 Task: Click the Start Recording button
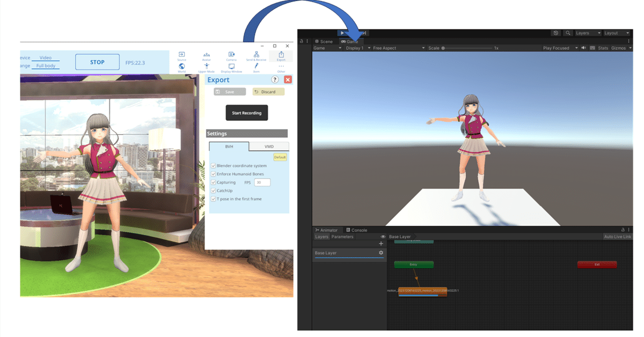tap(246, 113)
